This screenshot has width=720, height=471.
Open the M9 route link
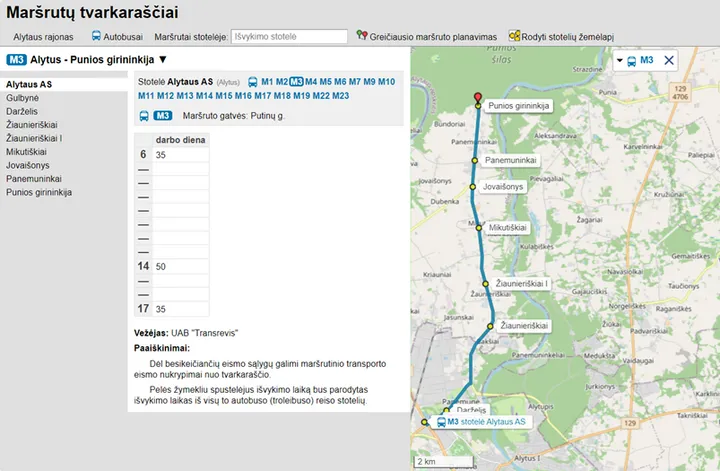point(369,82)
